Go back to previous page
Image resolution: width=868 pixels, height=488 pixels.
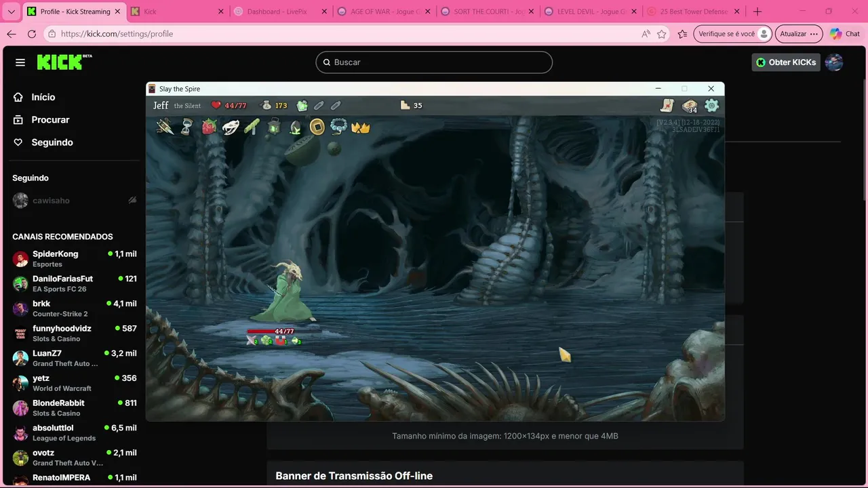(12, 34)
